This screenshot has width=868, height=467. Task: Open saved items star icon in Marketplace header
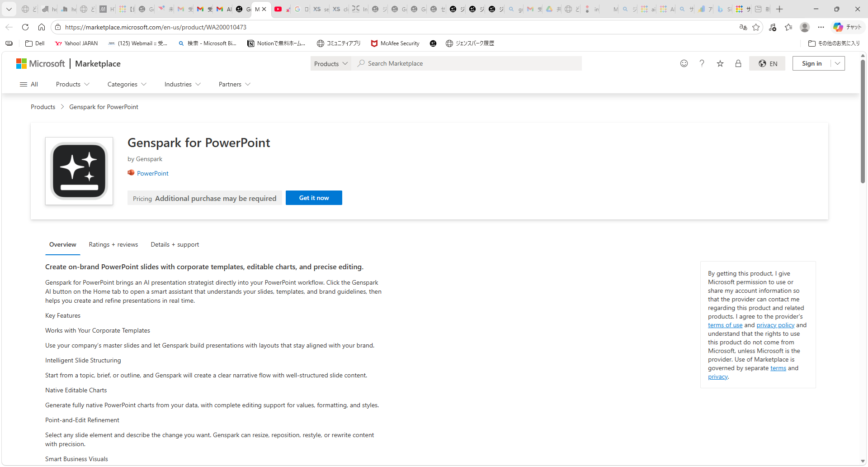click(x=720, y=64)
